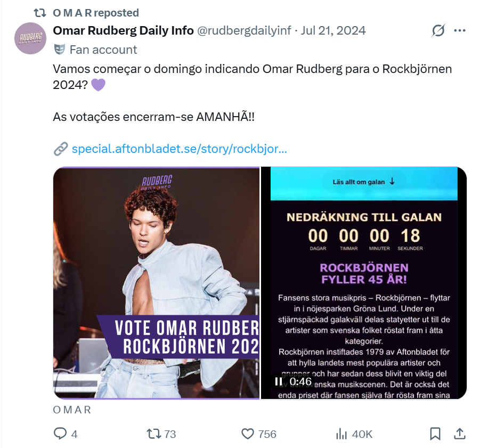Click the repost icon showing 73
480x448 pixels.
pyautogui.click(x=153, y=434)
